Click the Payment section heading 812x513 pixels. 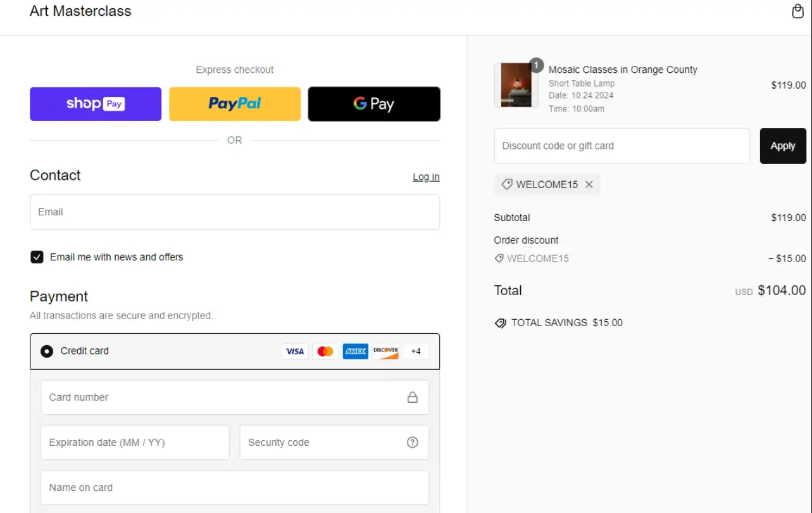click(x=59, y=296)
